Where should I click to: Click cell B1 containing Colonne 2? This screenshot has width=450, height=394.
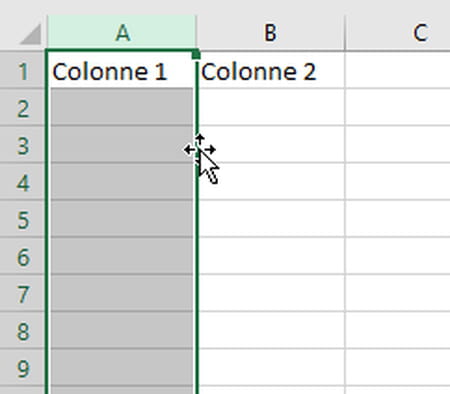tap(271, 70)
